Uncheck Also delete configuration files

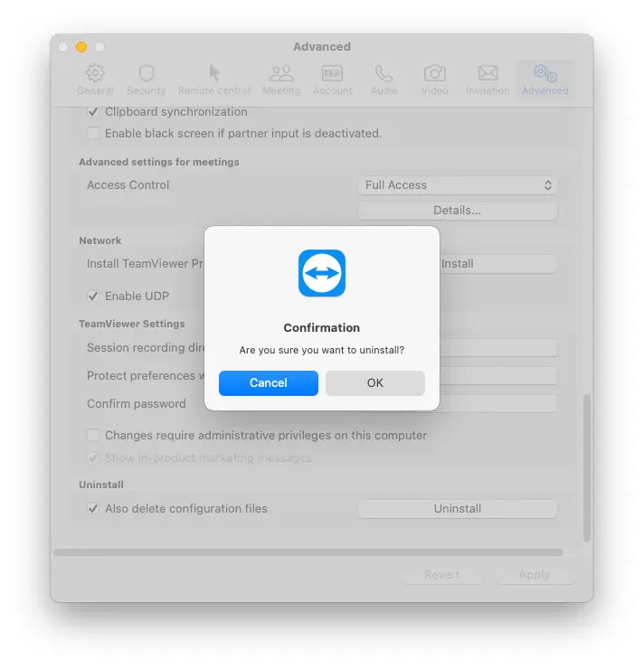(x=93, y=509)
